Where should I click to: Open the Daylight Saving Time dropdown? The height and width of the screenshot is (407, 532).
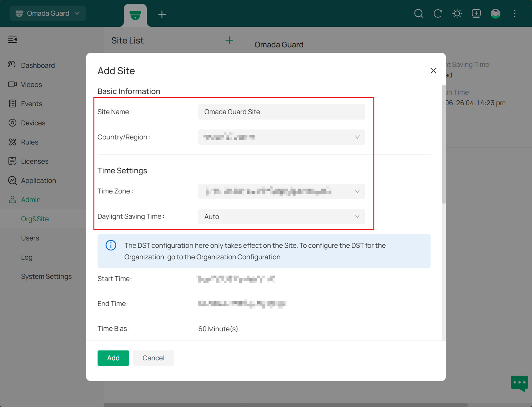[x=281, y=216]
